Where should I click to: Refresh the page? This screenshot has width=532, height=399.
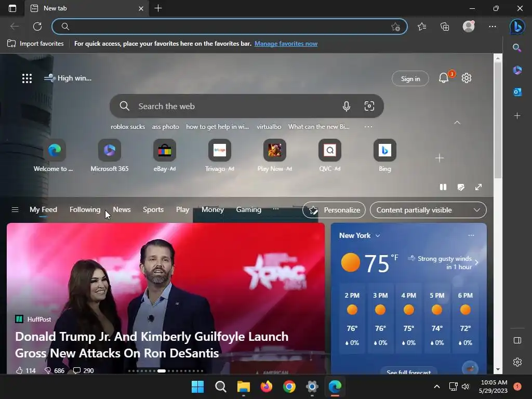point(37,26)
